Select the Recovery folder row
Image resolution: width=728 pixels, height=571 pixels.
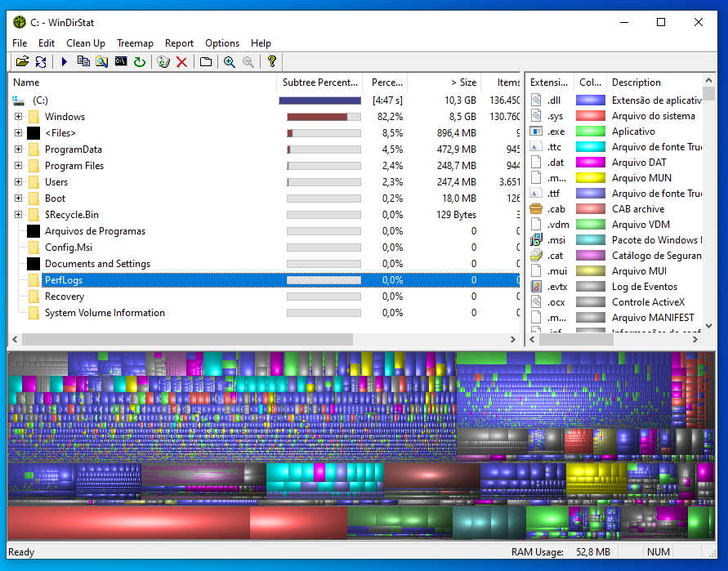click(x=264, y=297)
